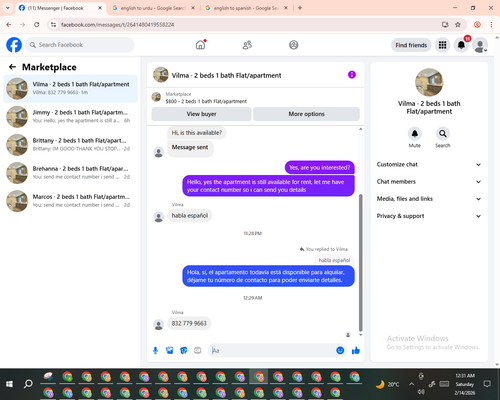Expand Media, files and links section
Viewport: 500px width, 400px height.
pyautogui.click(x=429, y=199)
